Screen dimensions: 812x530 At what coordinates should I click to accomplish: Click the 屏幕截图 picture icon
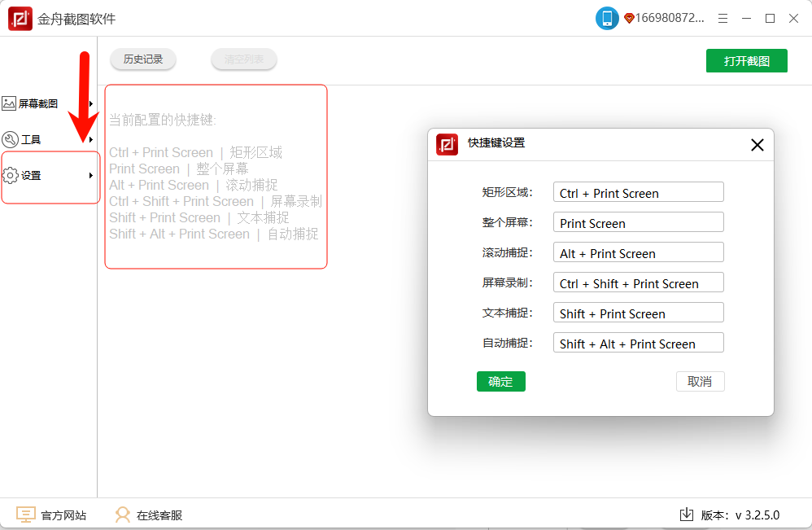point(9,103)
